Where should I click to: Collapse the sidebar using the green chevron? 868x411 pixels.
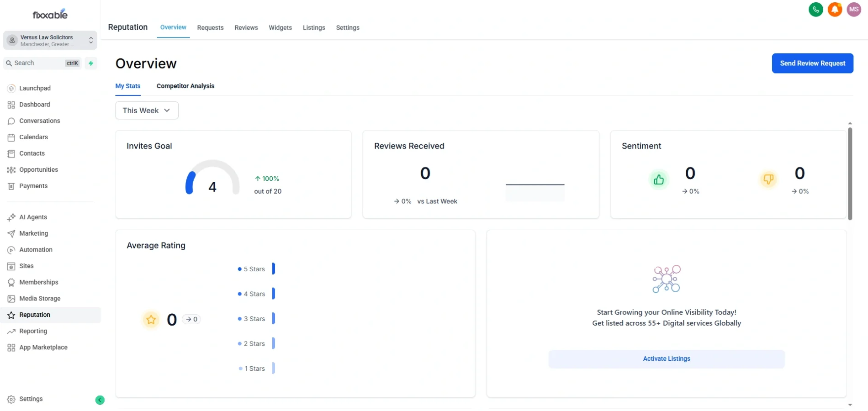click(100, 400)
